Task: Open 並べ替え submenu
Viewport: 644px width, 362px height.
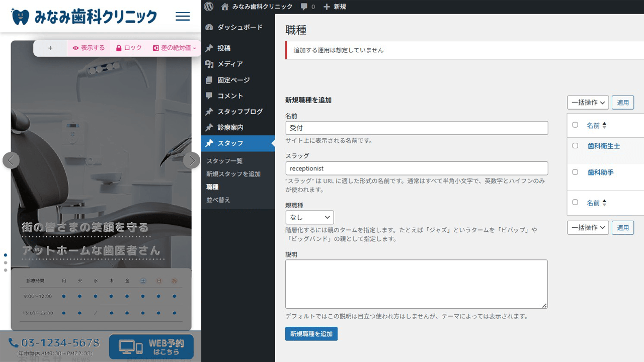Action: tap(218, 200)
